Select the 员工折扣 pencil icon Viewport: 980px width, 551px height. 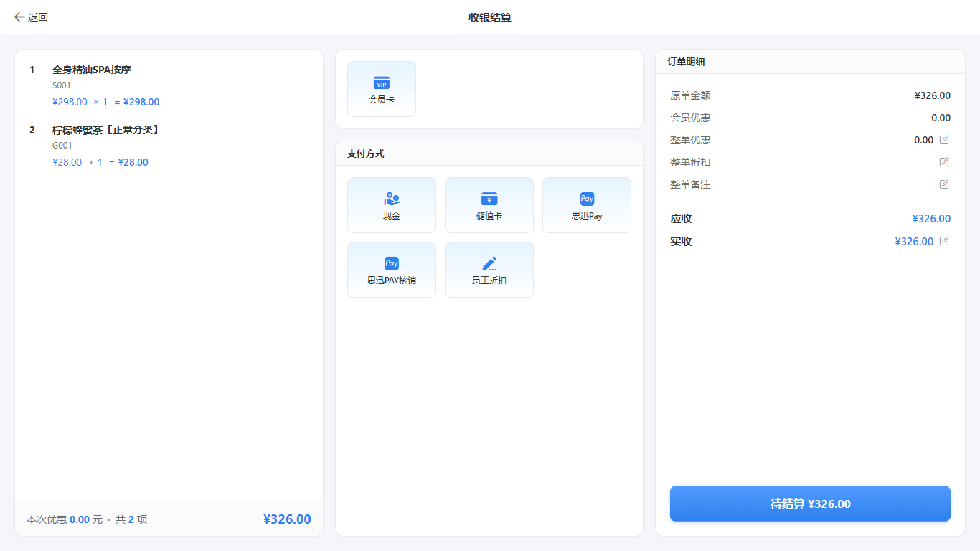(489, 263)
